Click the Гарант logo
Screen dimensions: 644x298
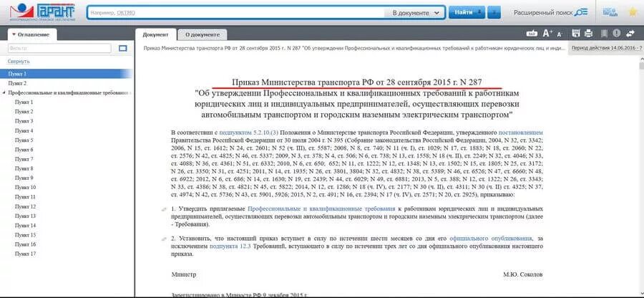pos(42,13)
